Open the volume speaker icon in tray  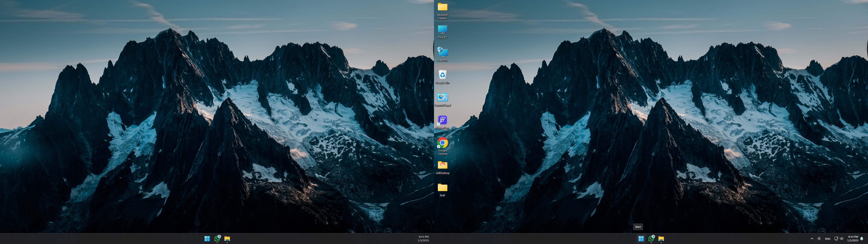coord(841,239)
